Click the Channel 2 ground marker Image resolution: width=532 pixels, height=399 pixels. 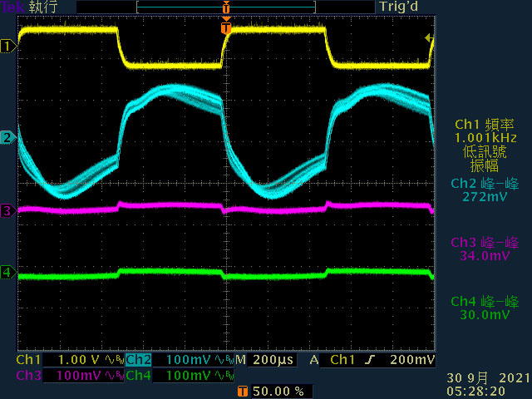click(8, 138)
